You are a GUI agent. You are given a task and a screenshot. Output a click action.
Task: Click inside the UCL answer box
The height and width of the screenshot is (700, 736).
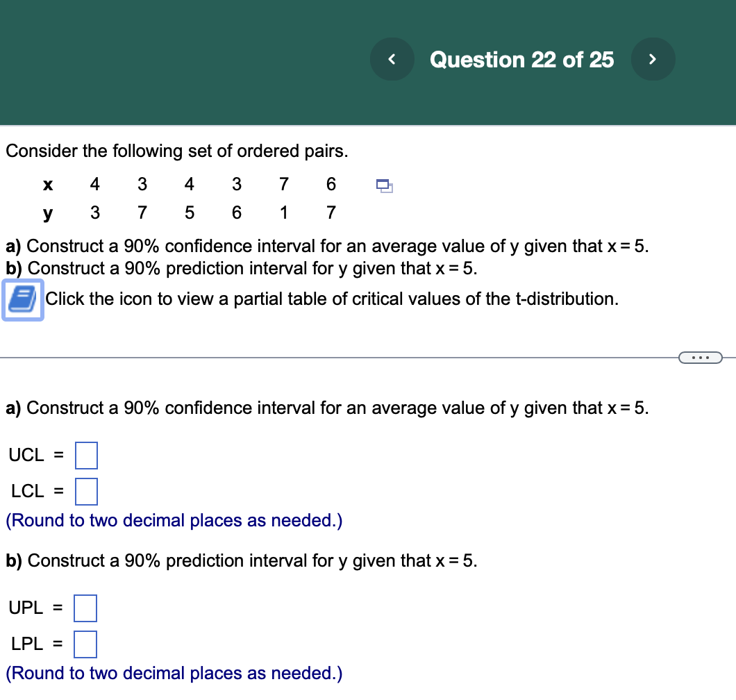(86, 456)
